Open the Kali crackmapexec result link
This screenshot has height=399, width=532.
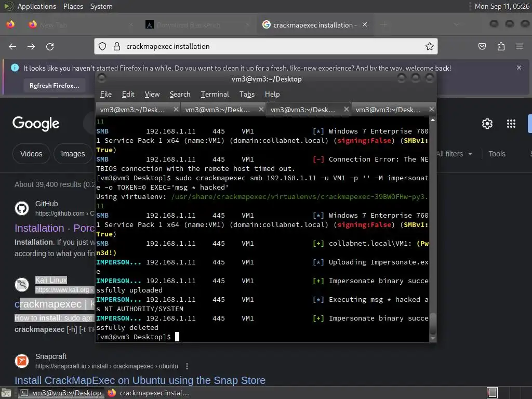54,304
